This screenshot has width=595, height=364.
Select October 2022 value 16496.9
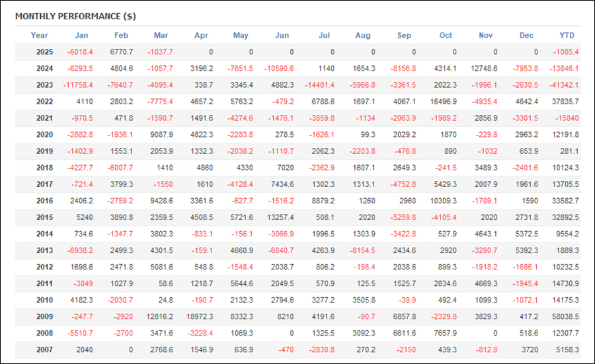click(443, 102)
